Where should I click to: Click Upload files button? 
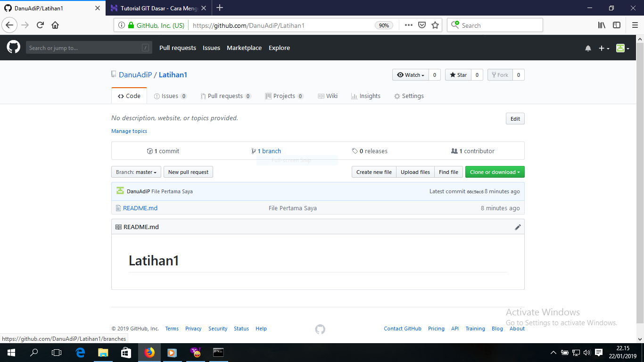click(415, 172)
